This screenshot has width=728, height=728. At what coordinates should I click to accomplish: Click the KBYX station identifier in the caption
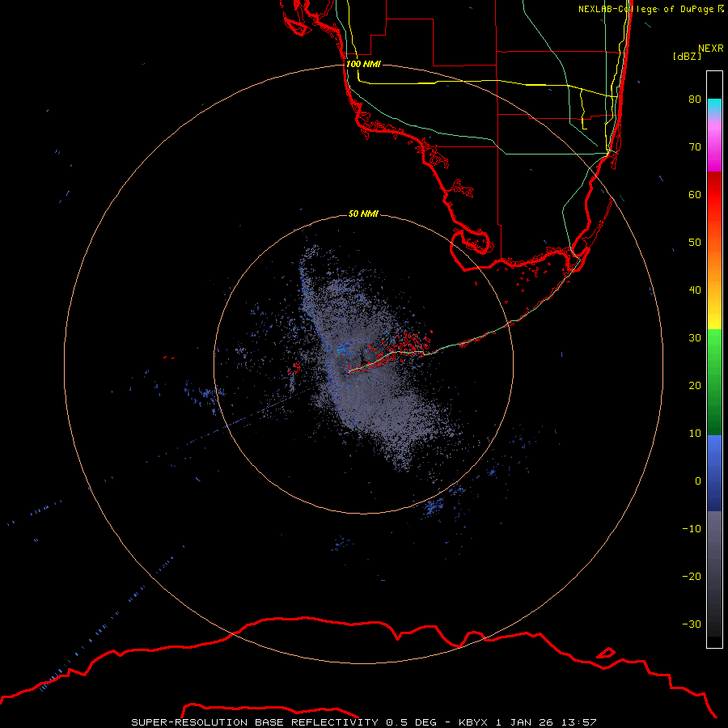[x=473, y=722]
